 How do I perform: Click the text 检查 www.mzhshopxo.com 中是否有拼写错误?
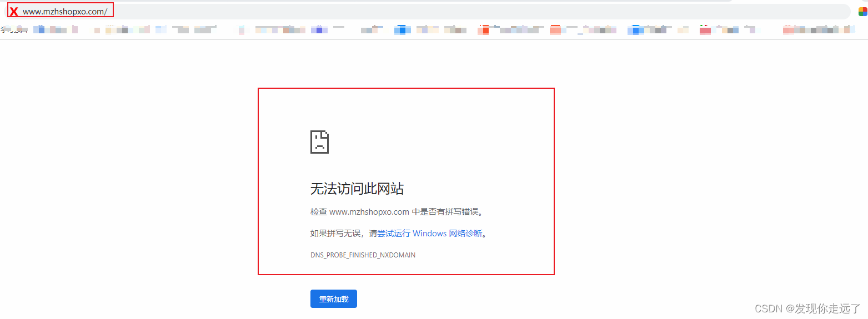(x=397, y=212)
